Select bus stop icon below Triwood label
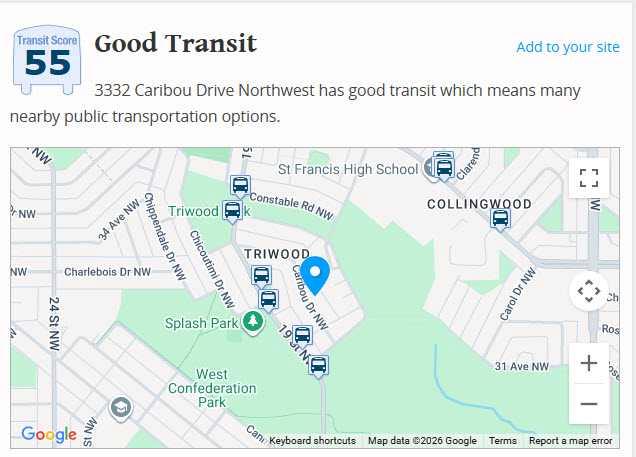The image size is (636, 457). pos(261,276)
